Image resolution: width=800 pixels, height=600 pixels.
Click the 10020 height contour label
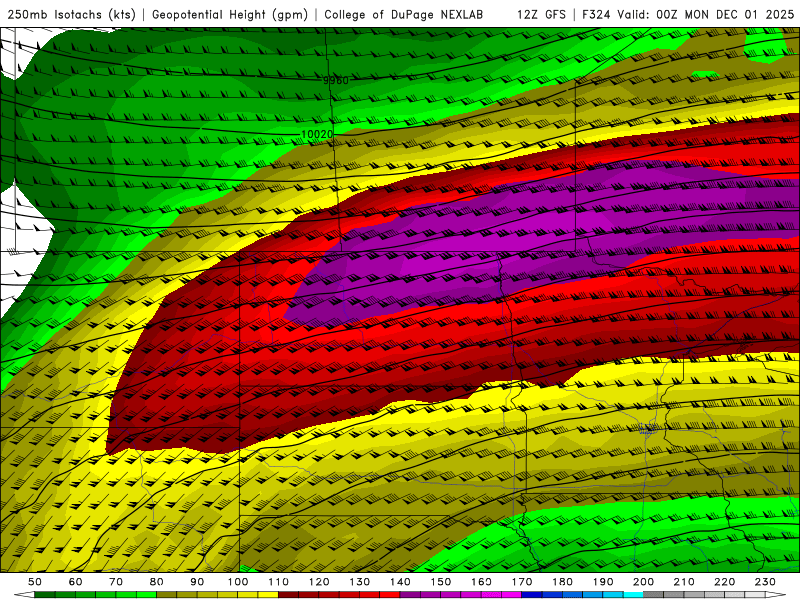(317, 134)
